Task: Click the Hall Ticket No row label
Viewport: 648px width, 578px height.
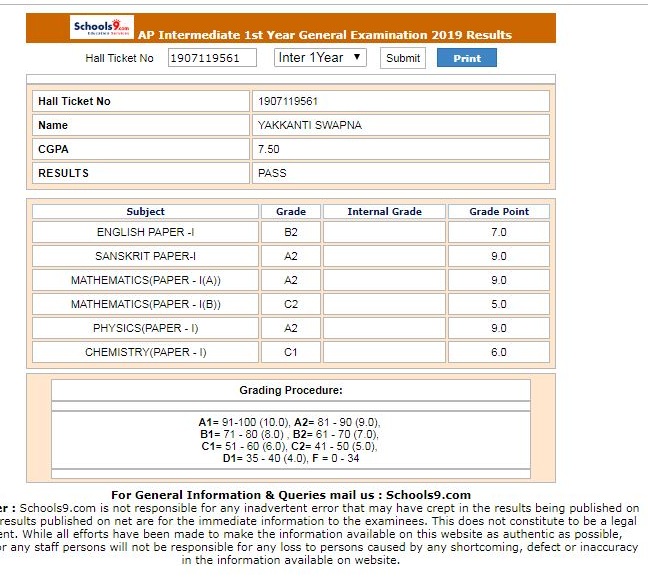Action: pyautogui.click(x=74, y=101)
